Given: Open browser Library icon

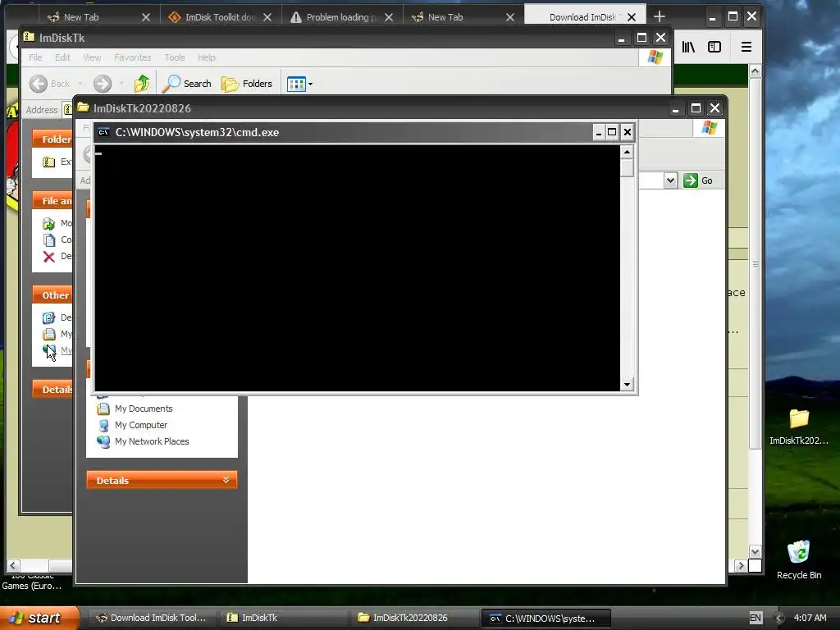Looking at the screenshot, I should (x=688, y=47).
